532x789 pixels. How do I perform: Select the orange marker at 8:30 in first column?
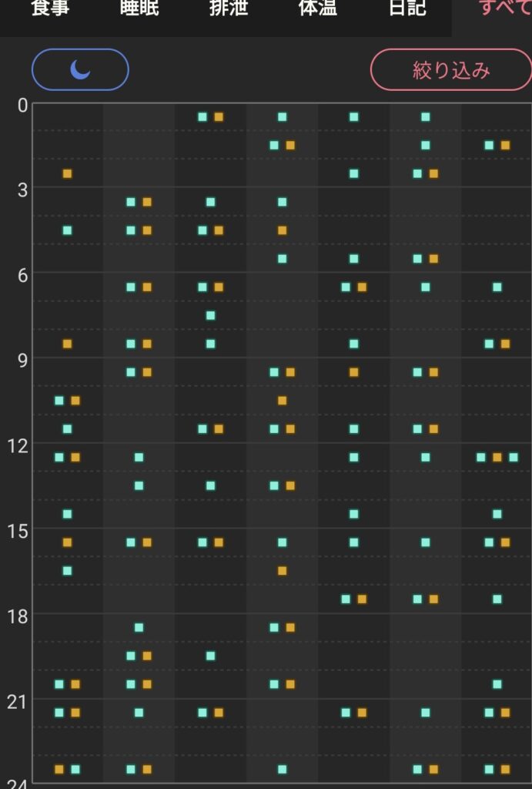[x=67, y=344]
